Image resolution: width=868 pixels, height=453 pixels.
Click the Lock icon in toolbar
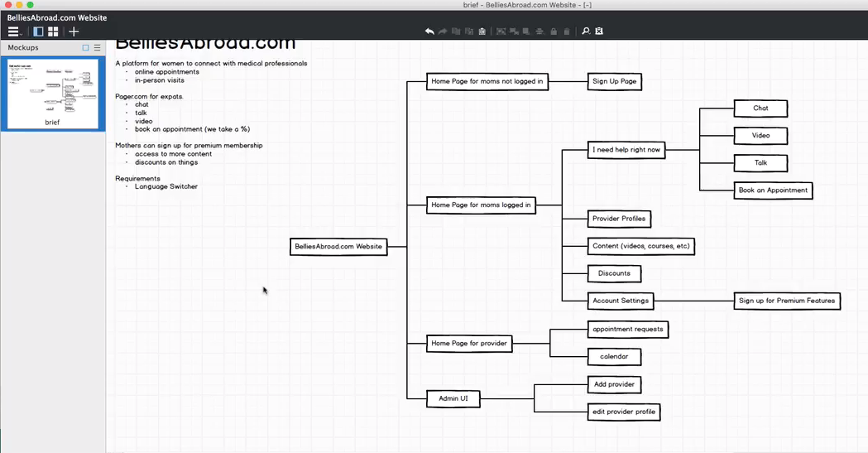point(554,31)
